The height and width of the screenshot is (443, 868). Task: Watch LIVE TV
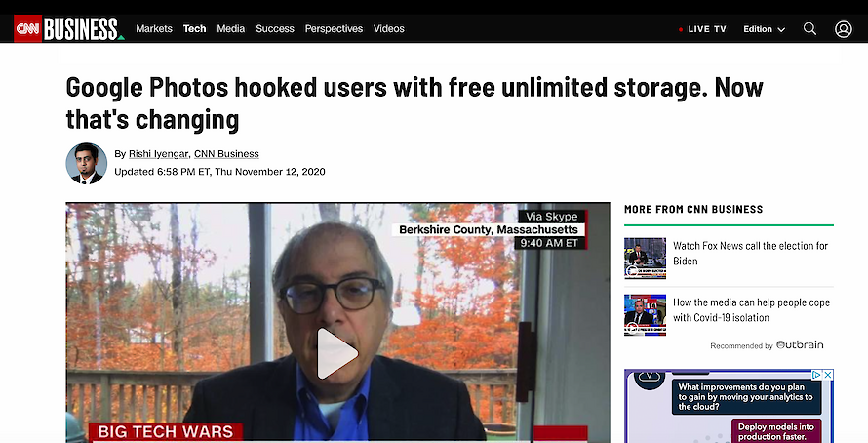pos(702,29)
